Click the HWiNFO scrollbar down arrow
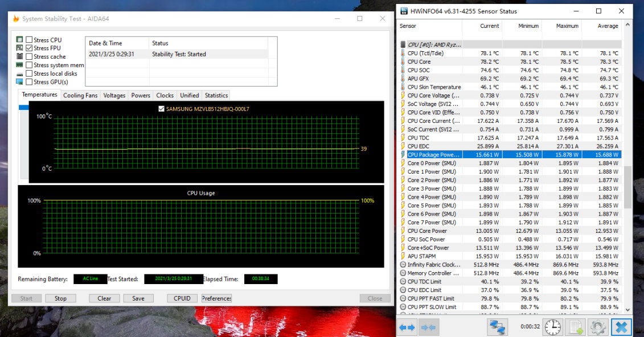 pos(627,309)
